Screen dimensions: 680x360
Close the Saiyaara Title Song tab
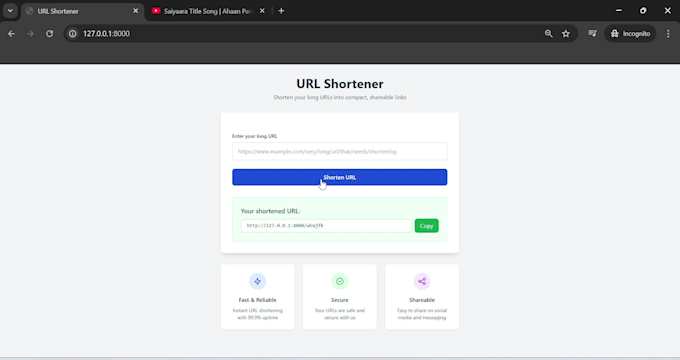262,11
